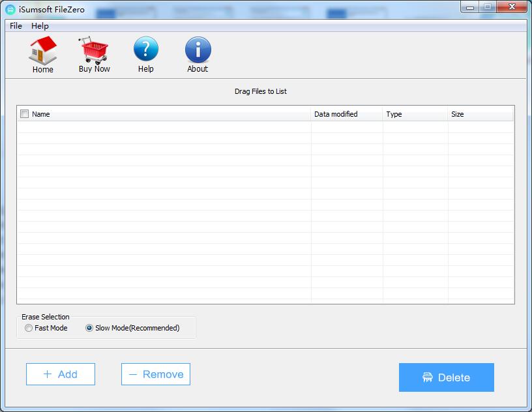Open the Help menu
The height and width of the screenshot is (412, 532).
click(40, 25)
